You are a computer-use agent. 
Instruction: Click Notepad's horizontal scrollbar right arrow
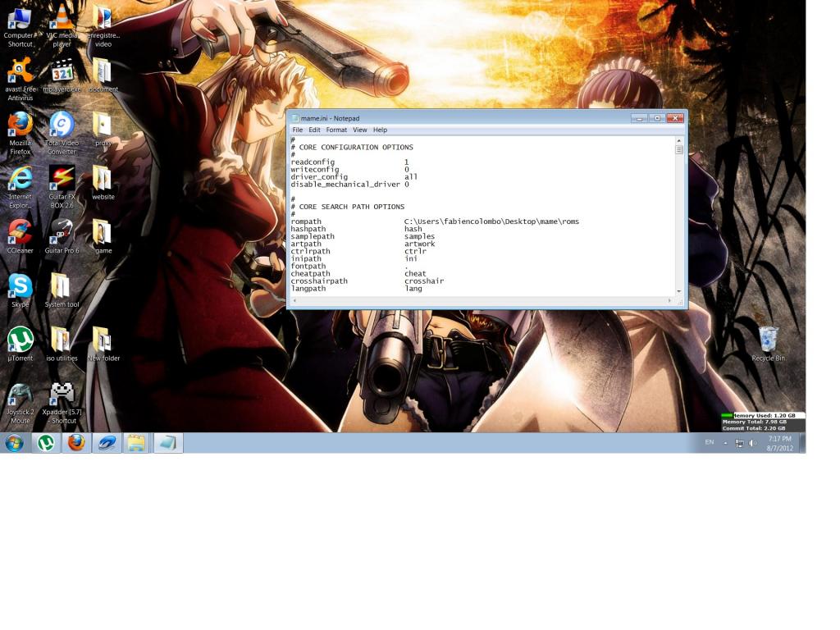[669, 300]
